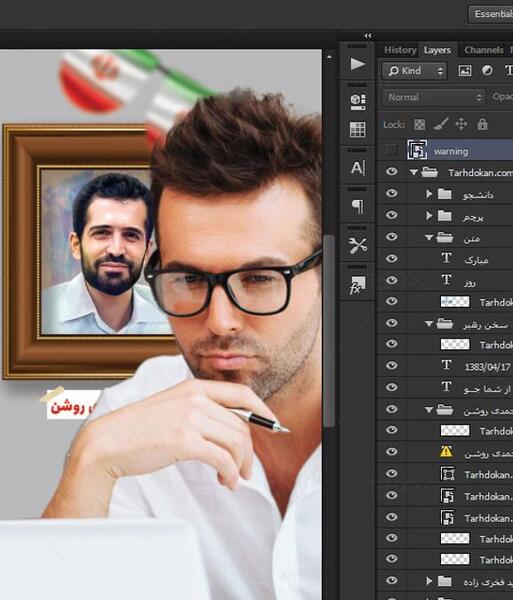The image size is (513, 600).
Task: Open the 3D panel cube icon
Action: point(358,101)
